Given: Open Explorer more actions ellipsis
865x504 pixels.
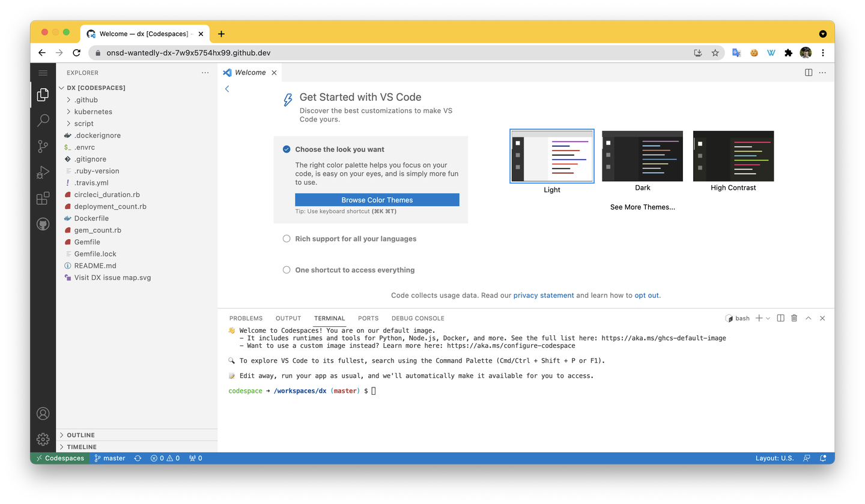Looking at the screenshot, I should (x=205, y=73).
